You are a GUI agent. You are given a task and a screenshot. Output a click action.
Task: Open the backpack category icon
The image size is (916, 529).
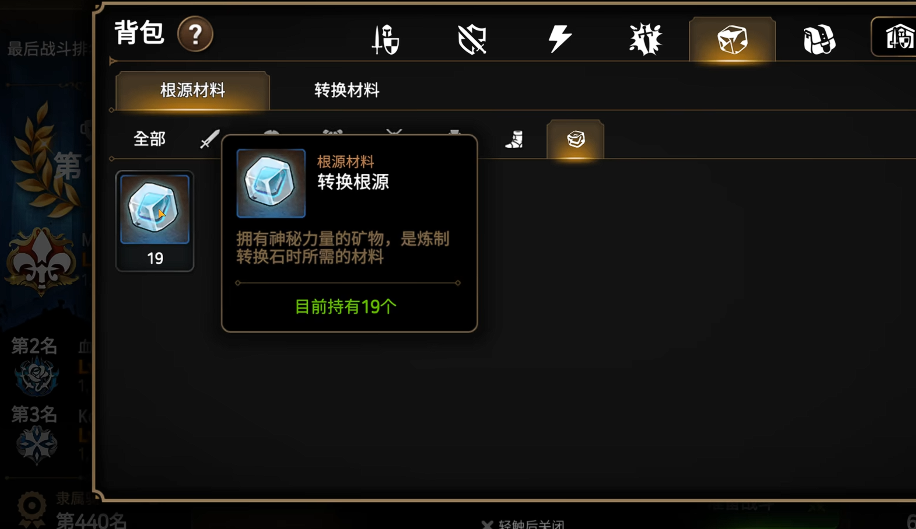pyautogui.click(x=819, y=40)
